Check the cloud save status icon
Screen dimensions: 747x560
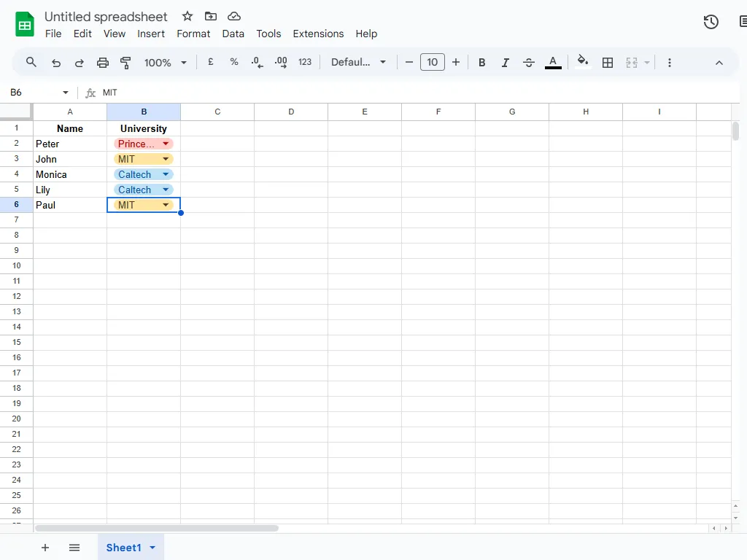(234, 17)
